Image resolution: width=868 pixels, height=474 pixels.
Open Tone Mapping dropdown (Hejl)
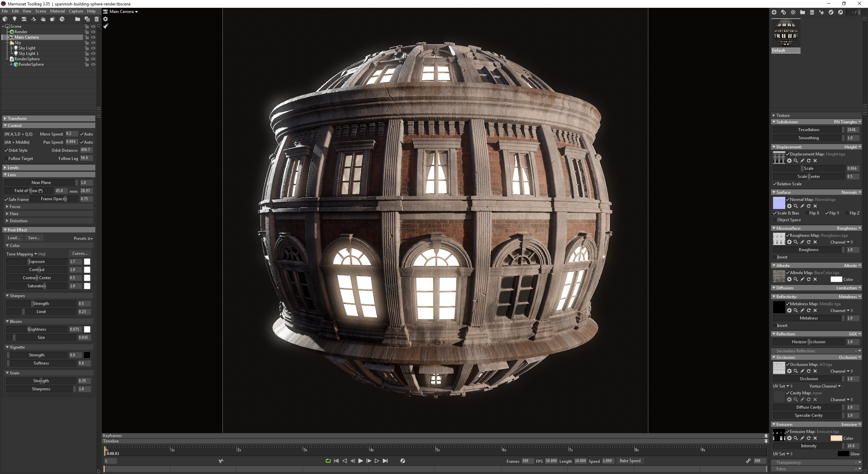(x=26, y=254)
